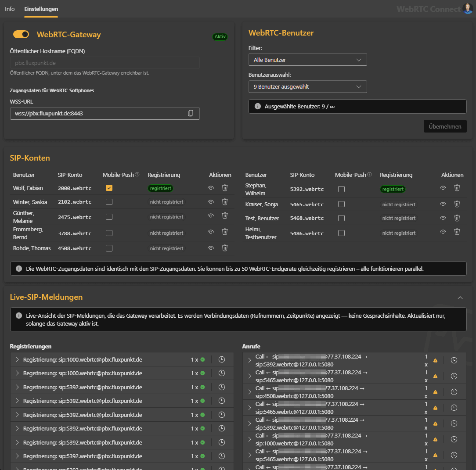Uncheck Mobile-Push for Wolf, Fabian
Screen dimensions: 476x470
coord(109,188)
